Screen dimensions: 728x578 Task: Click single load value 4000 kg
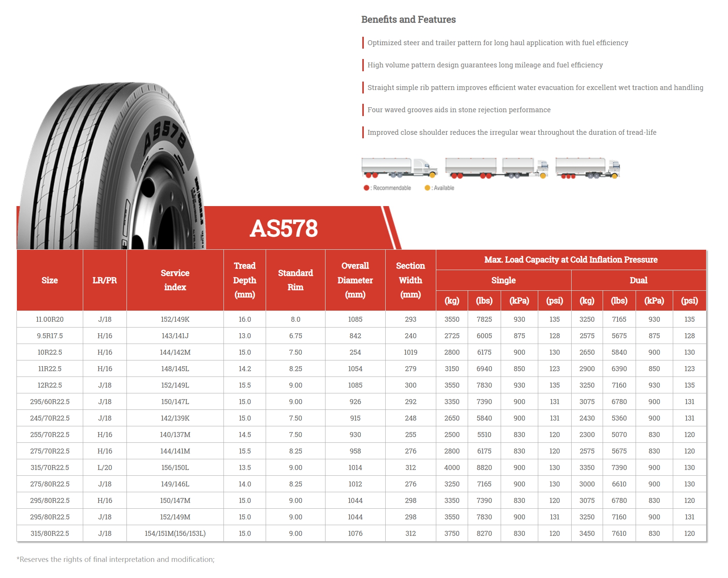tap(452, 467)
